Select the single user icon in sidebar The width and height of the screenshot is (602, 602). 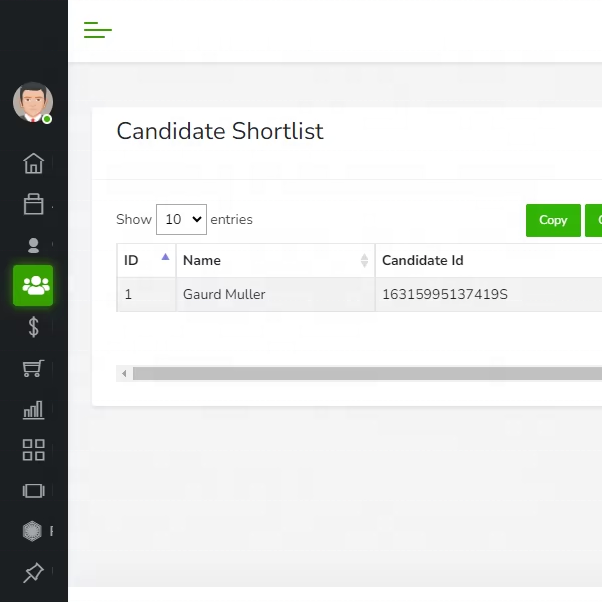(x=33, y=245)
